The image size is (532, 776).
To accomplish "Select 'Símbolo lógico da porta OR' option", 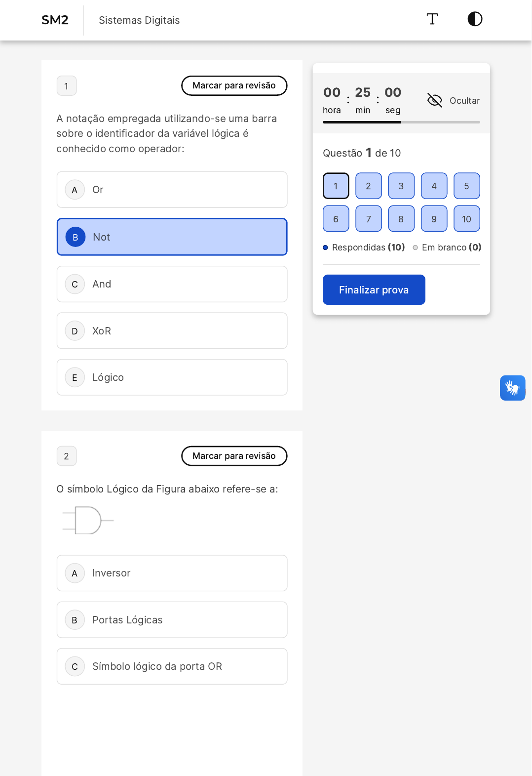I will pos(172,666).
